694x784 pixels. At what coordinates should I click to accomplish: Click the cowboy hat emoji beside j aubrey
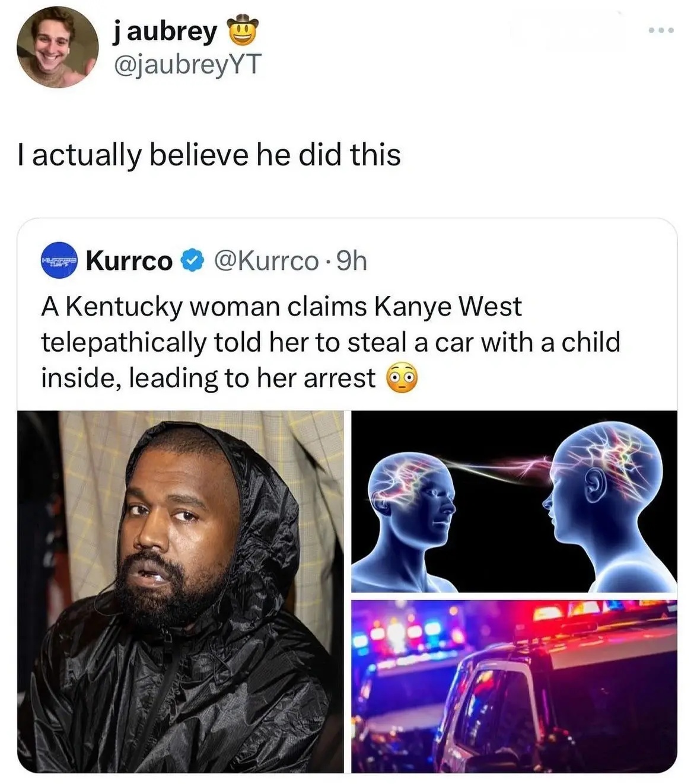click(x=242, y=31)
